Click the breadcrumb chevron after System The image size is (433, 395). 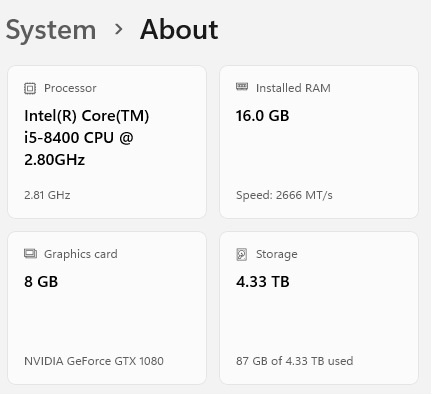tap(118, 29)
